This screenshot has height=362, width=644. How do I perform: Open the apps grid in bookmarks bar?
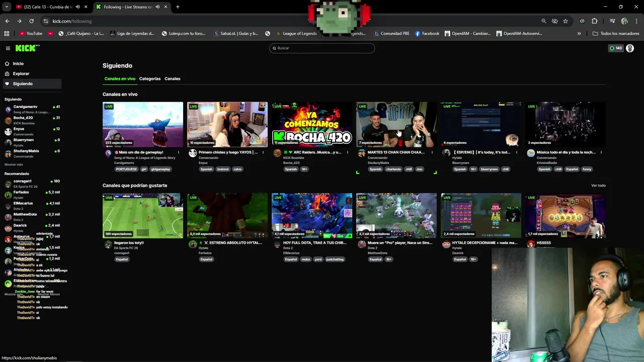tap(7, 34)
